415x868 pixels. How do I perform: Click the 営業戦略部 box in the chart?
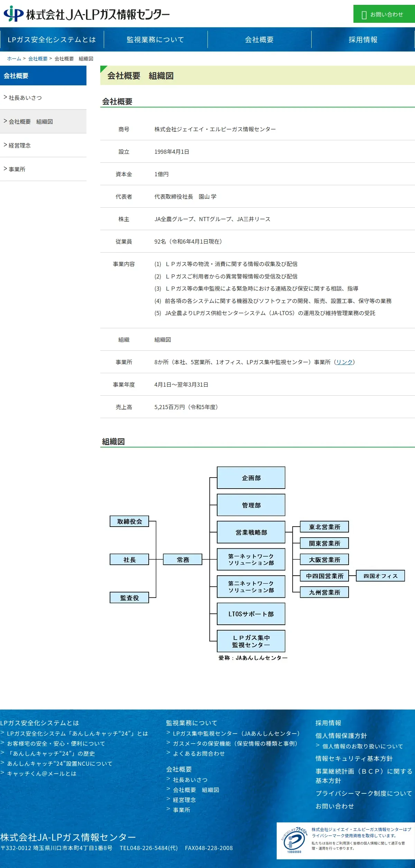coord(251,532)
